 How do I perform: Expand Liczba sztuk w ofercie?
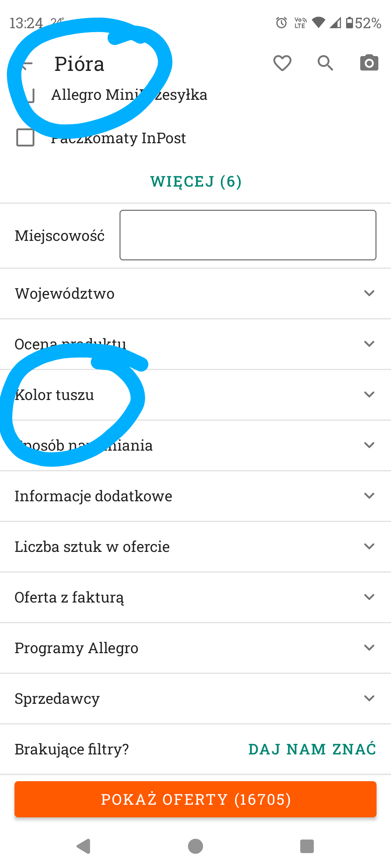point(195,546)
